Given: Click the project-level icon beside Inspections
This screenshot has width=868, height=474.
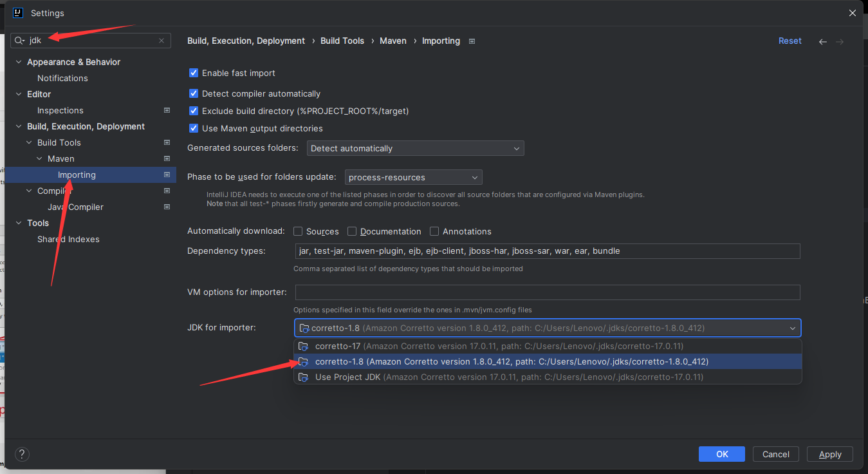Looking at the screenshot, I should [167, 110].
